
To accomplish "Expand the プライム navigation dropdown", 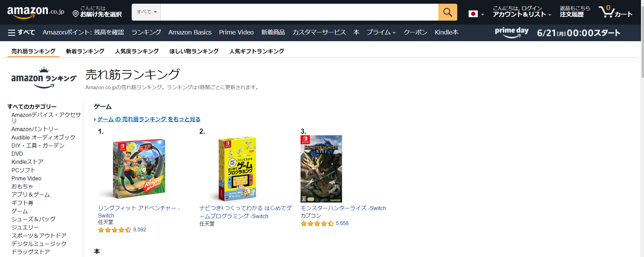I will pos(381,32).
